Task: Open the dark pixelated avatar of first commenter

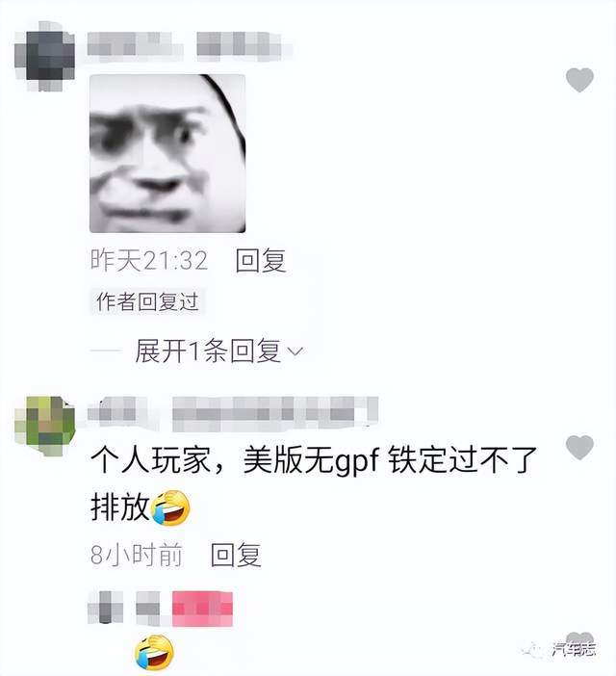Action: pos(44,56)
